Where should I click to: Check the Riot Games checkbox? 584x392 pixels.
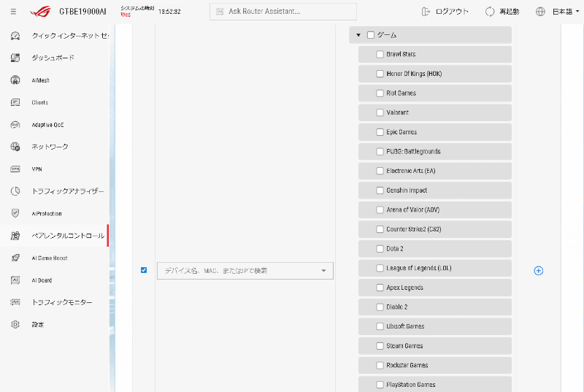380,93
